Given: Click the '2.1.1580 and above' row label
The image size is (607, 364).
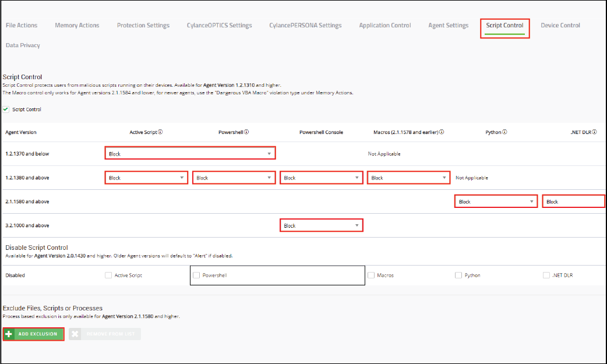Looking at the screenshot, I should coord(27,202).
